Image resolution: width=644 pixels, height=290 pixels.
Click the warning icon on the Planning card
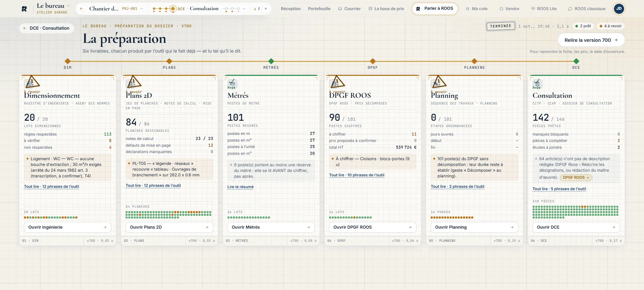(439, 82)
